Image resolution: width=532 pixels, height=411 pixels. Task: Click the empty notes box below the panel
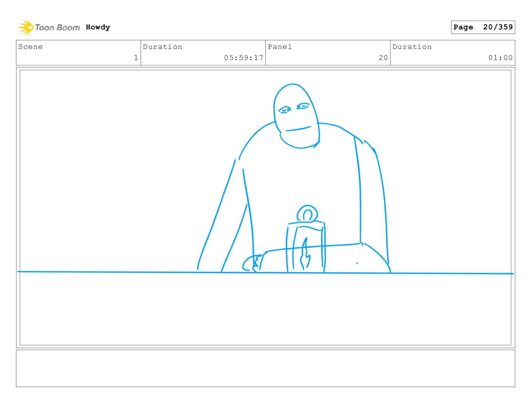tap(265, 368)
